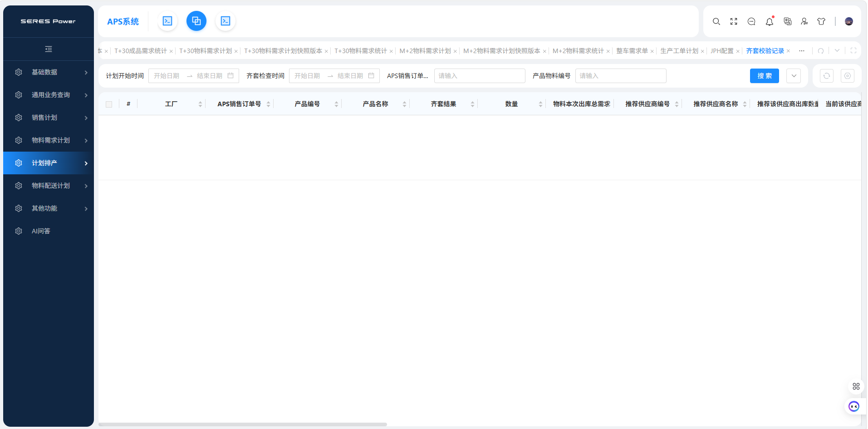Click the APS系统 title link

click(123, 21)
